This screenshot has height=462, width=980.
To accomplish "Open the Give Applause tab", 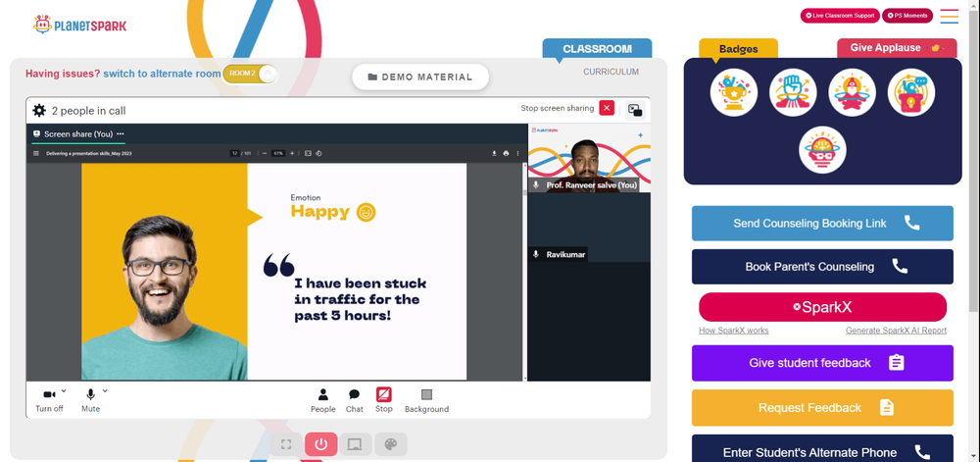I will click(897, 48).
